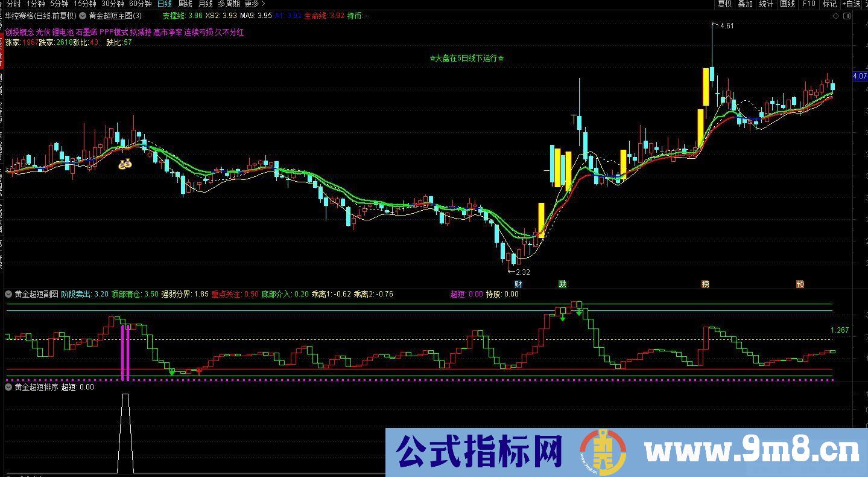Click the 华控赛格(日线 前复权) title

42,16
